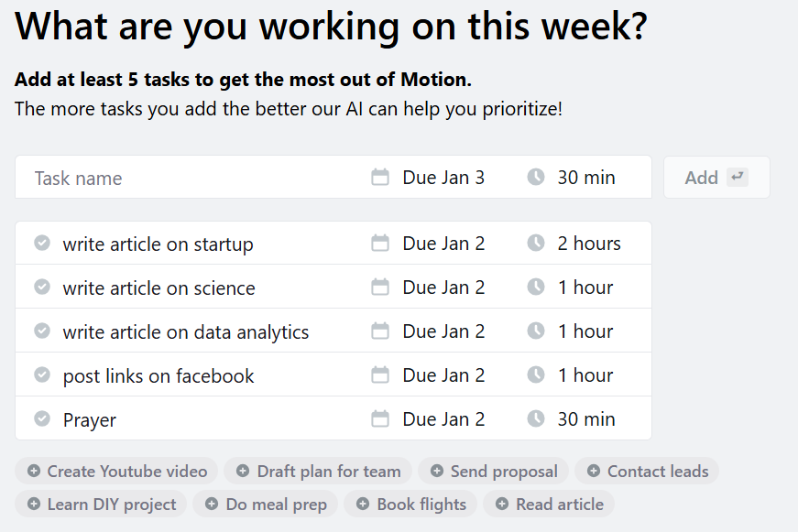Click the plus icon on Book flights chip
Viewport: 798px width, 532px height.
coord(363,504)
